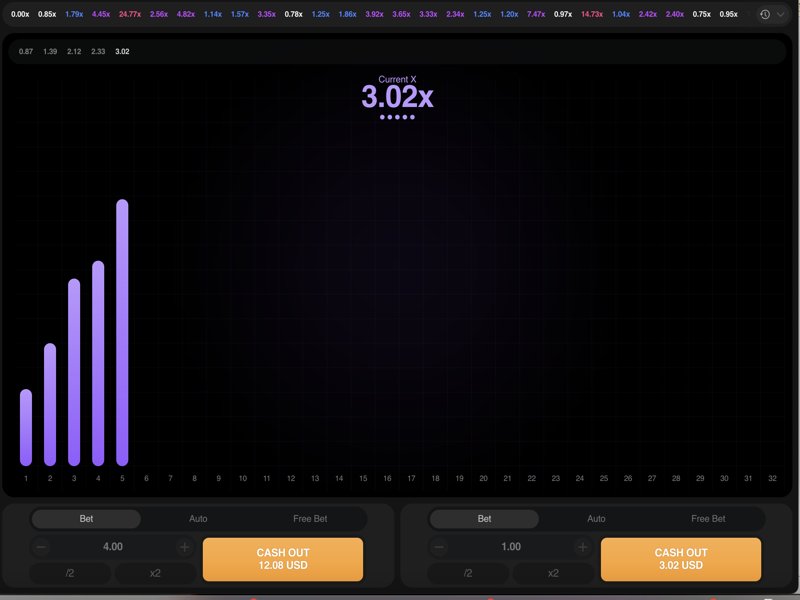Cash out 12.08 USD
Viewport: 800px width, 600px height.
click(x=283, y=559)
